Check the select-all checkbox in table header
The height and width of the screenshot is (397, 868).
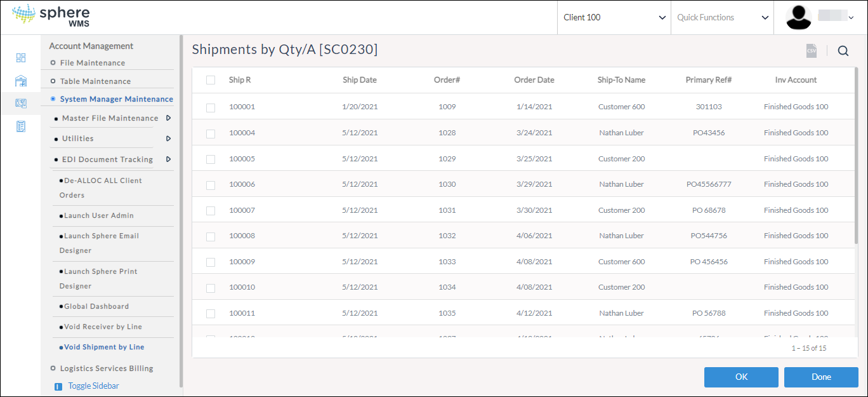211,80
